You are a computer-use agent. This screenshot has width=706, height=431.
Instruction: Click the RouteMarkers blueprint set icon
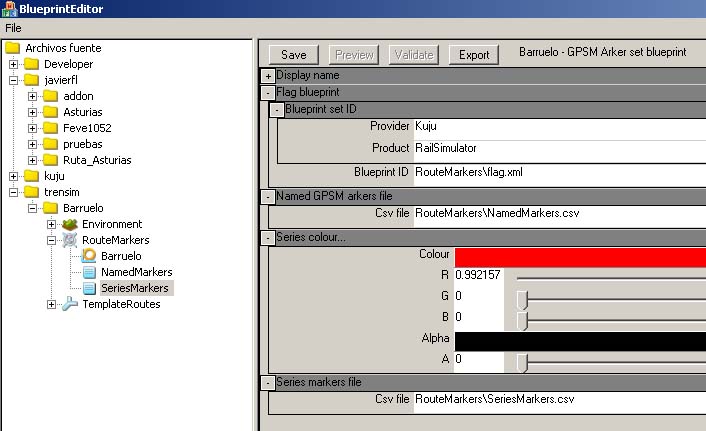[70, 240]
